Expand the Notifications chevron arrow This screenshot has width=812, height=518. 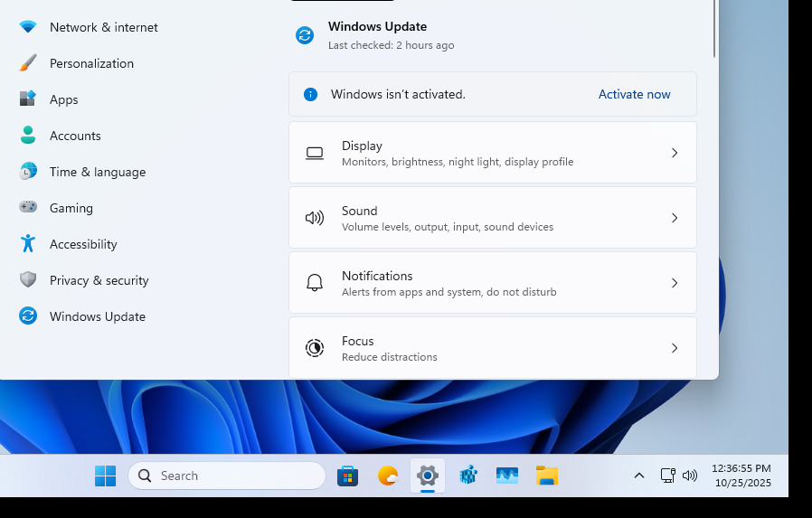[675, 283]
